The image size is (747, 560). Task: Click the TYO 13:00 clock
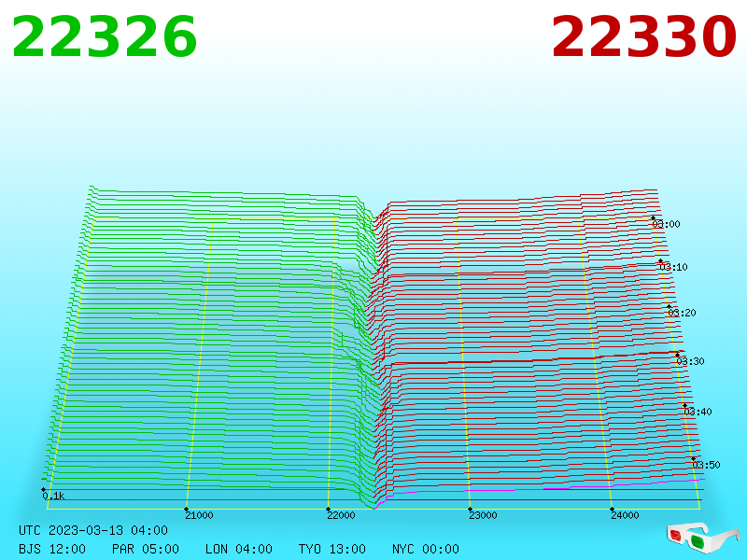pos(332,549)
